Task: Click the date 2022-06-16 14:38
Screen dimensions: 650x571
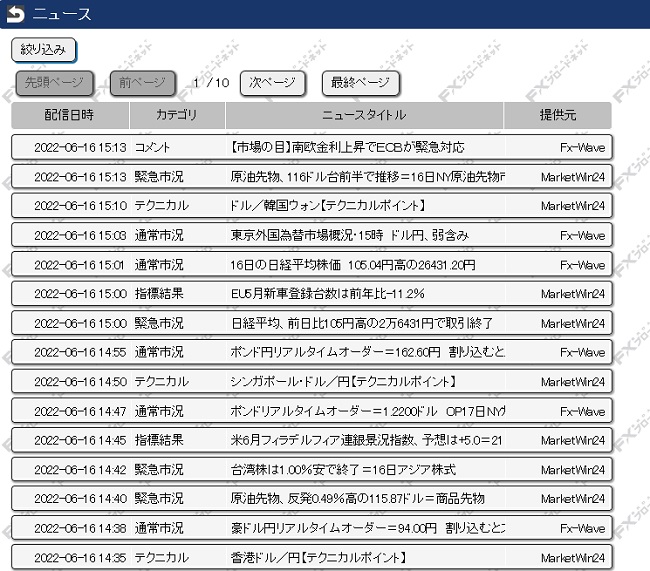Action: (x=80, y=528)
